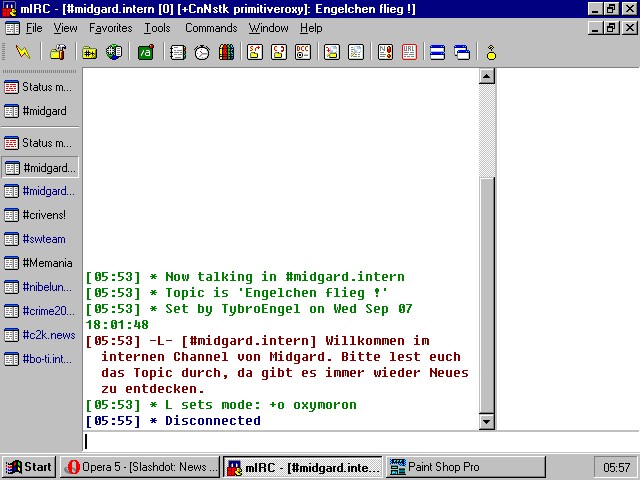640x480 pixels.
Task: Open the Colors crayons icon
Action: (226, 52)
